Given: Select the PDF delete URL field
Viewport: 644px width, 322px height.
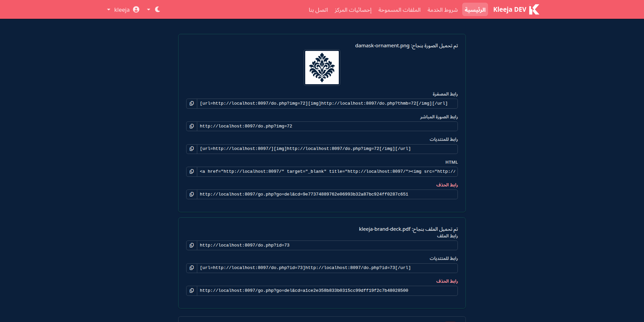Looking at the screenshot, I should pyautogui.click(x=327, y=291).
